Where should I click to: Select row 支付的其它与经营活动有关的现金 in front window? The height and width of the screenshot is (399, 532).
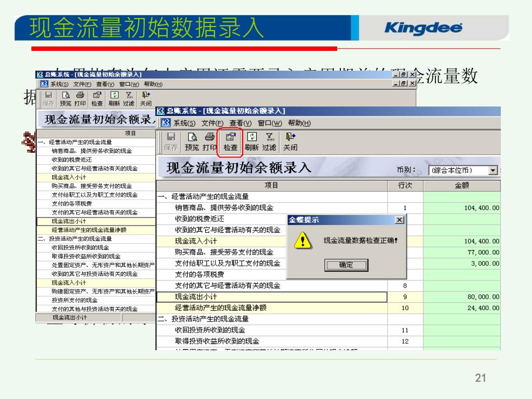coord(272,286)
